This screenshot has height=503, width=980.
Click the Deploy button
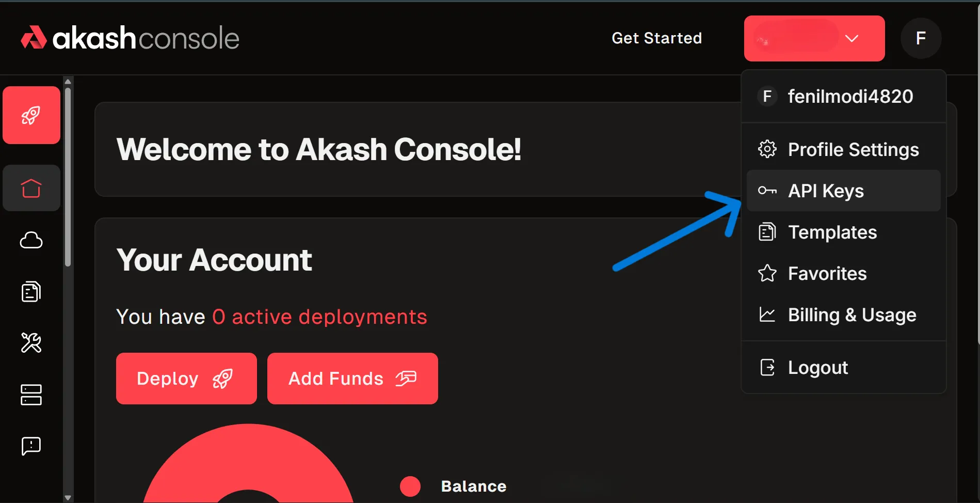[186, 378]
